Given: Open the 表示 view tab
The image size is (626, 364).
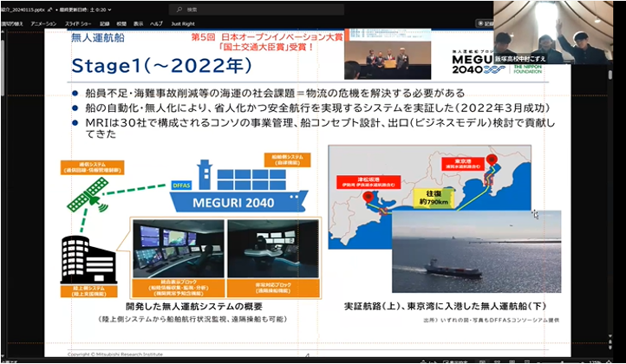Looking at the screenshot, I should [138, 23].
